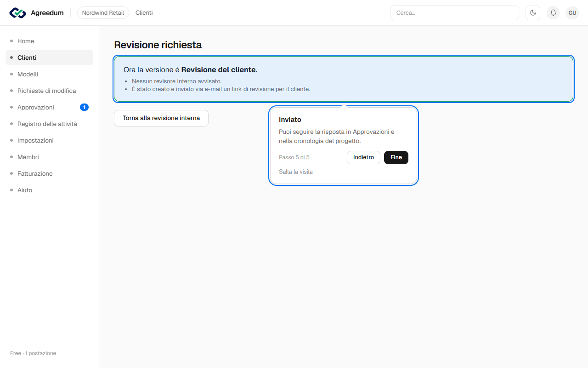Click the Agreedum logo icon
This screenshot has height=368, width=588.
point(18,13)
